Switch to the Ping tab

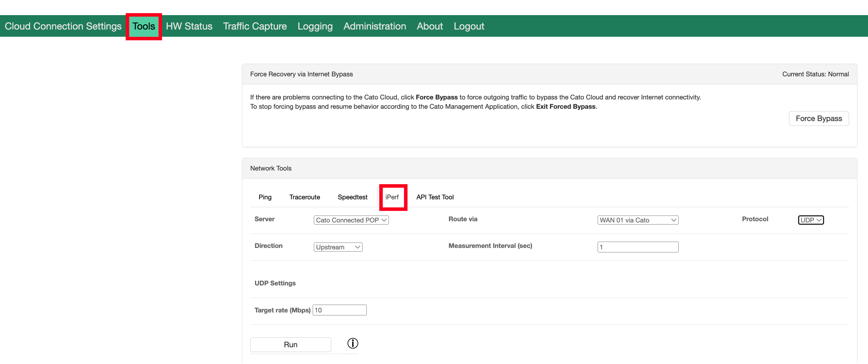[265, 197]
